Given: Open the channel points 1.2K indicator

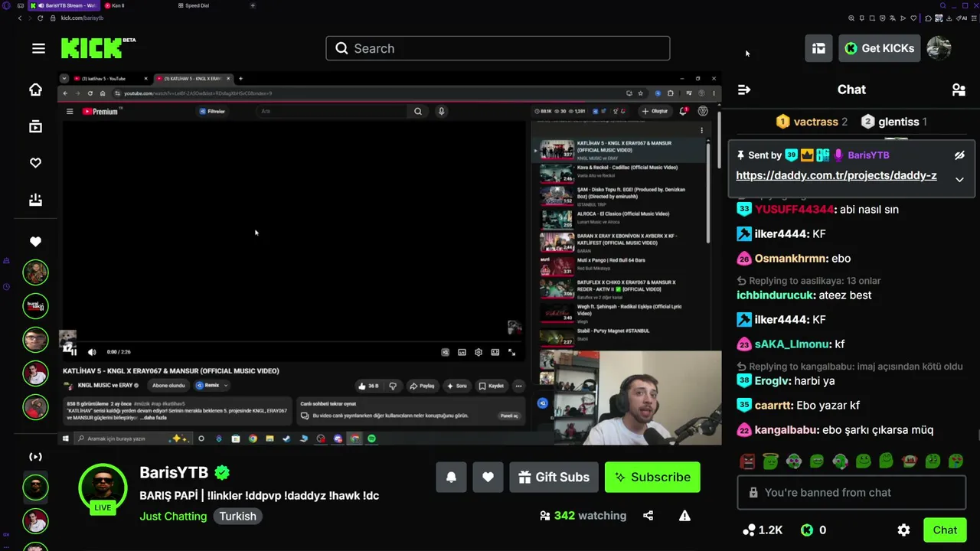Looking at the screenshot, I should 763,530.
